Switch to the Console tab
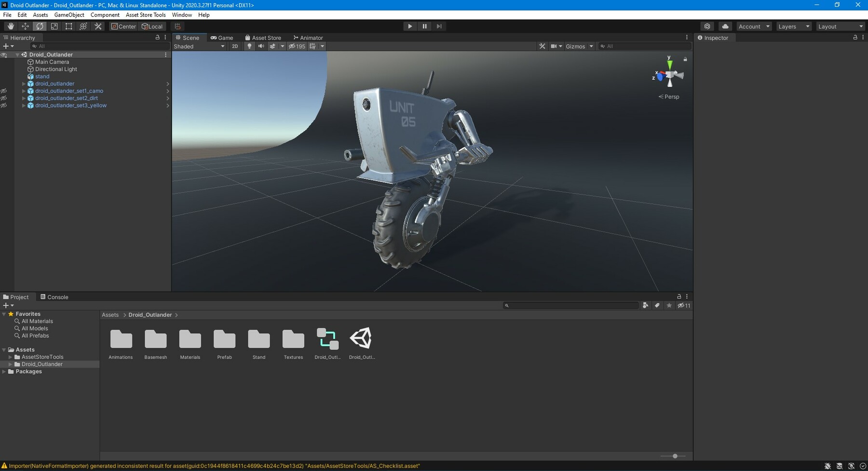 54,297
